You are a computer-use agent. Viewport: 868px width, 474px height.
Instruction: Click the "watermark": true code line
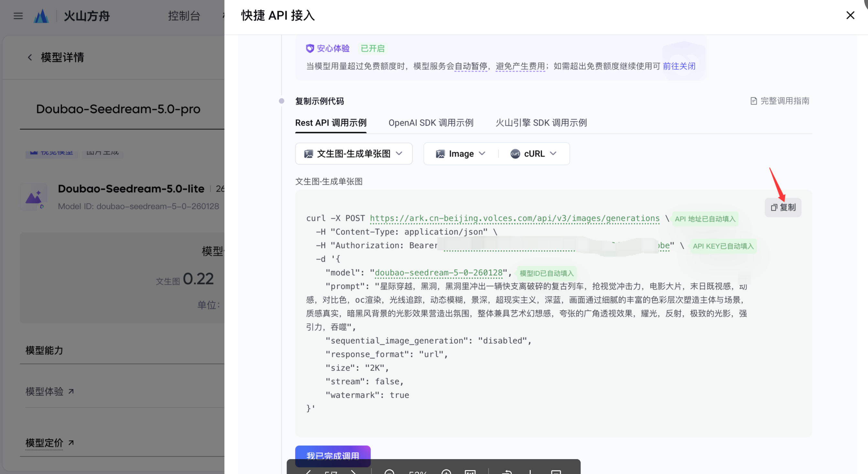coord(367,395)
